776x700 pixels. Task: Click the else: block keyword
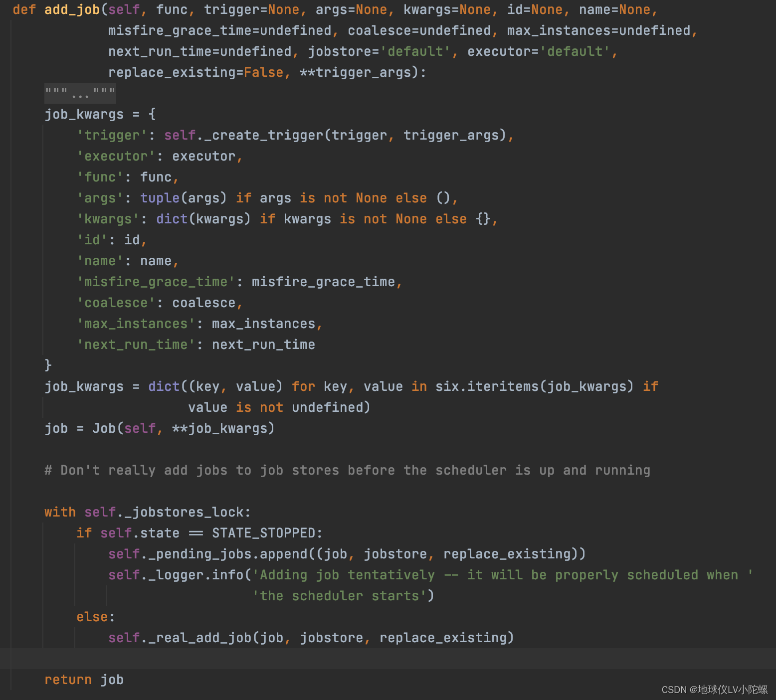point(96,617)
